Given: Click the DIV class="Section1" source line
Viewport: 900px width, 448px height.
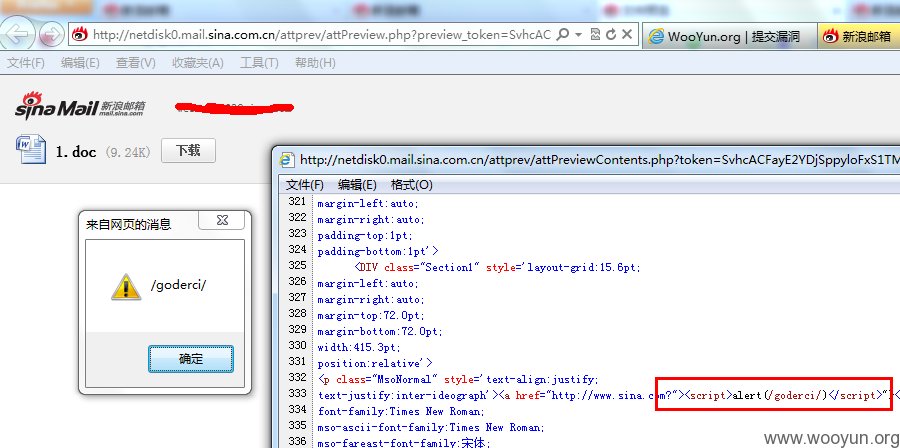Looking at the screenshot, I should coord(498,267).
